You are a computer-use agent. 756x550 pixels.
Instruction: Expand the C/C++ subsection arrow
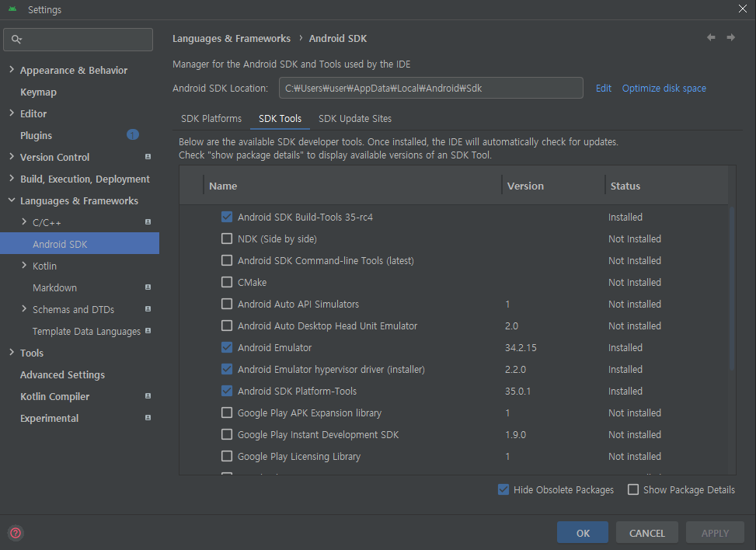point(24,221)
